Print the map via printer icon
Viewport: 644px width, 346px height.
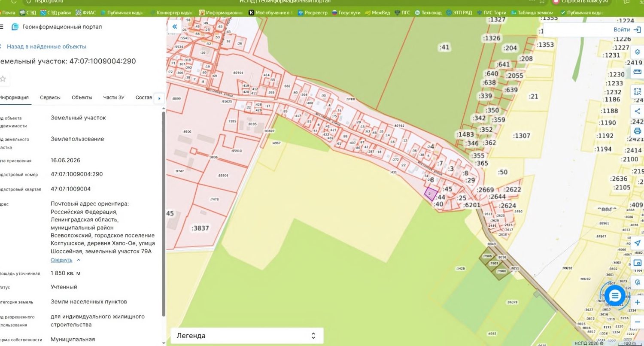coord(638,131)
